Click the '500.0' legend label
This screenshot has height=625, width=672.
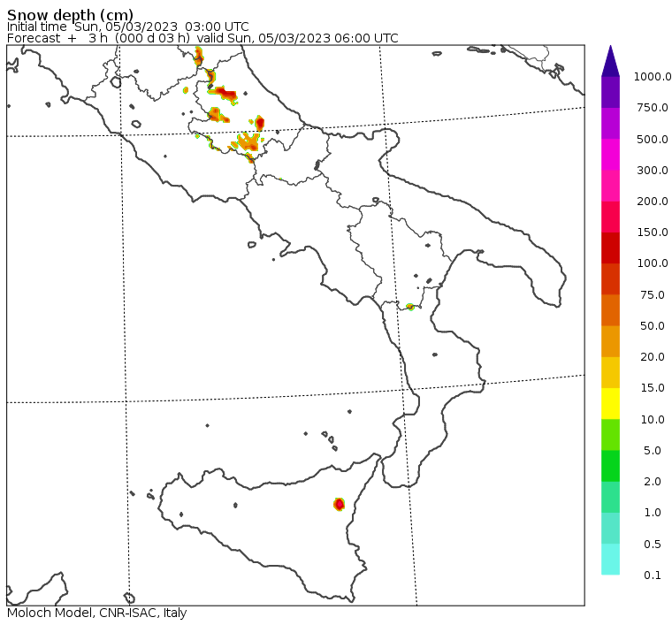tap(653, 139)
